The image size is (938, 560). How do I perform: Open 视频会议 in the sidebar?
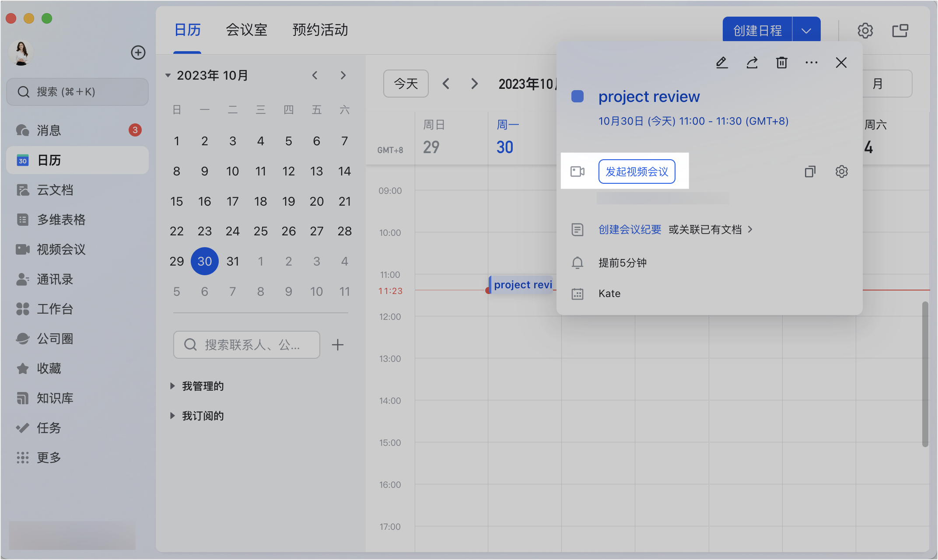77,249
